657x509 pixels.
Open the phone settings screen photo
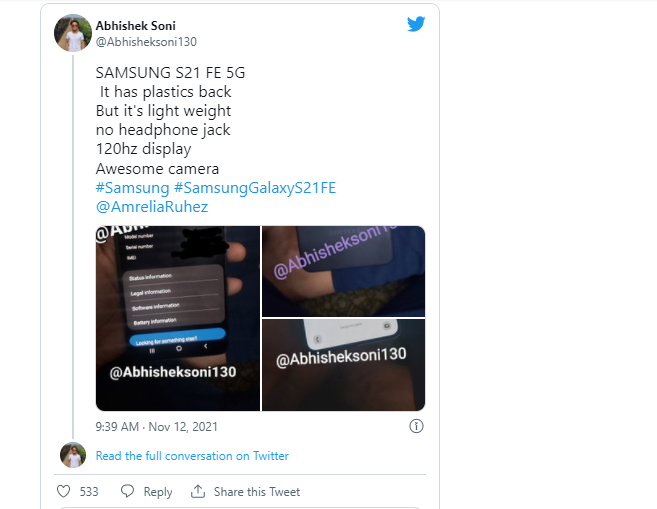(178, 318)
